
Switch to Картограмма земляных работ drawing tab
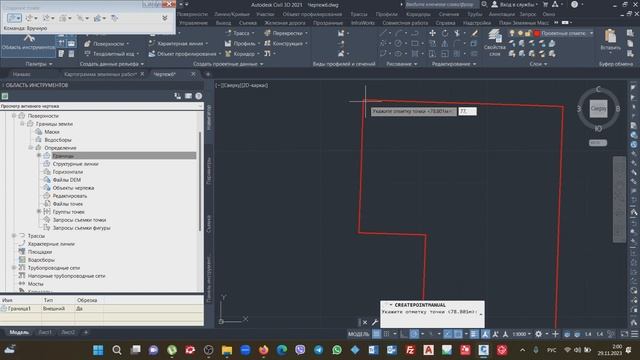tap(100, 74)
